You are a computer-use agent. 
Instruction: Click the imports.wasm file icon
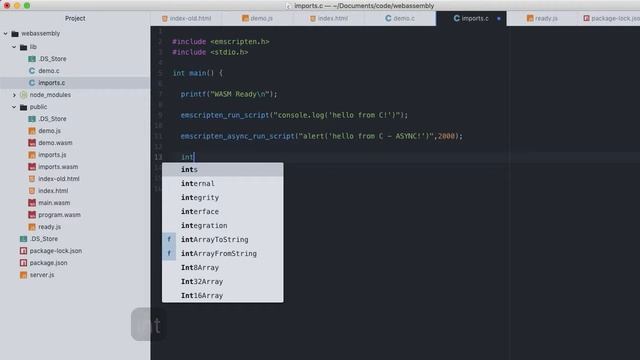click(32, 167)
